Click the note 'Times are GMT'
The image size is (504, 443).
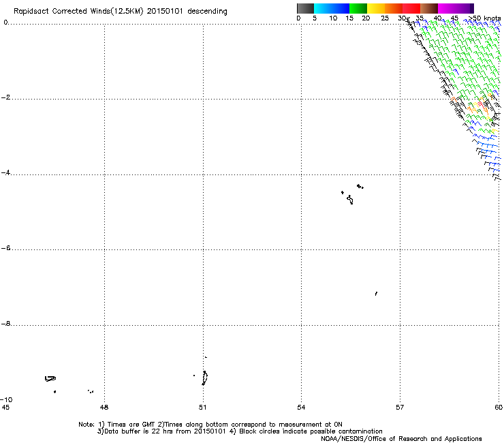(131, 425)
